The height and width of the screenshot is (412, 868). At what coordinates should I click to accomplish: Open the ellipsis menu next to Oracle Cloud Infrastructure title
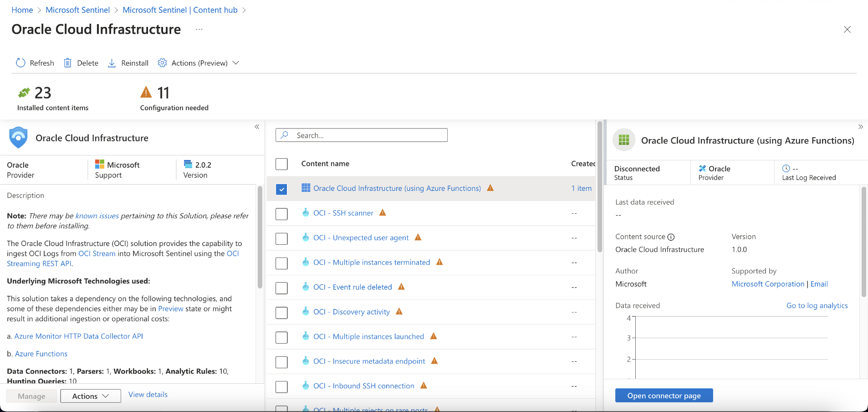(199, 29)
